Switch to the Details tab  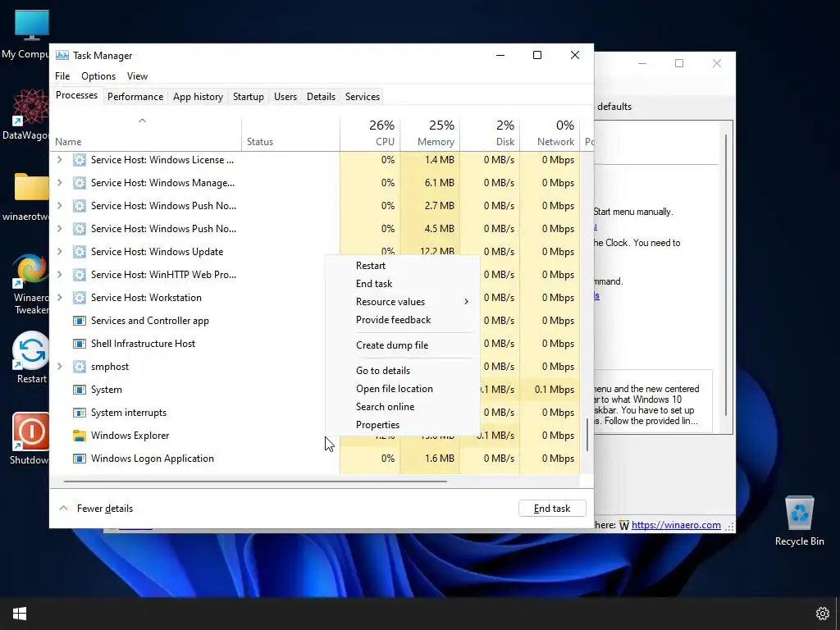point(321,97)
